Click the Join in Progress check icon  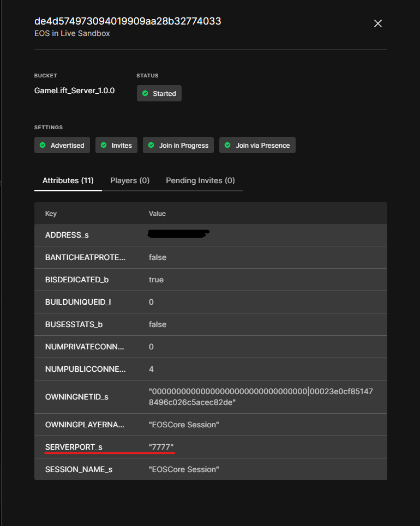[x=151, y=146]
